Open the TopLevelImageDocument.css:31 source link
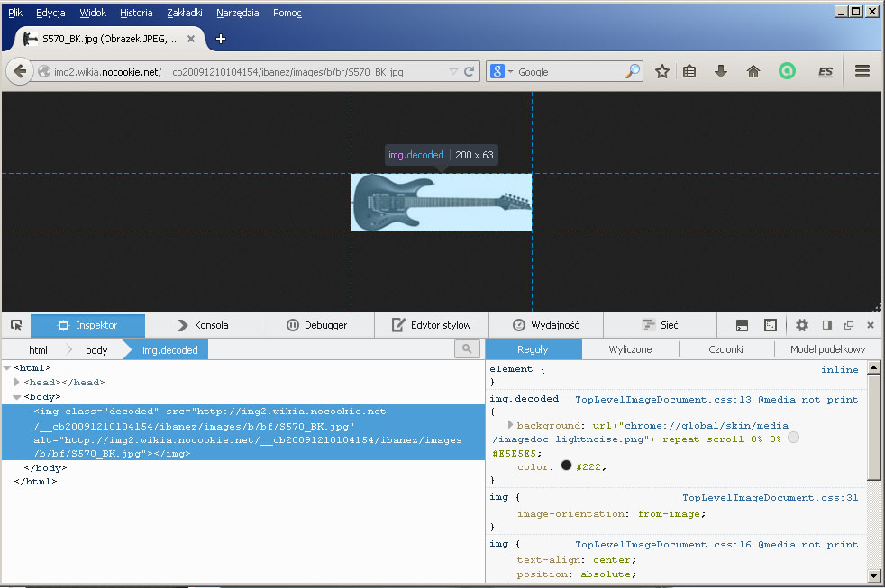Image resolution: width=885 pixels, height=588 pixels. (770, 498)
